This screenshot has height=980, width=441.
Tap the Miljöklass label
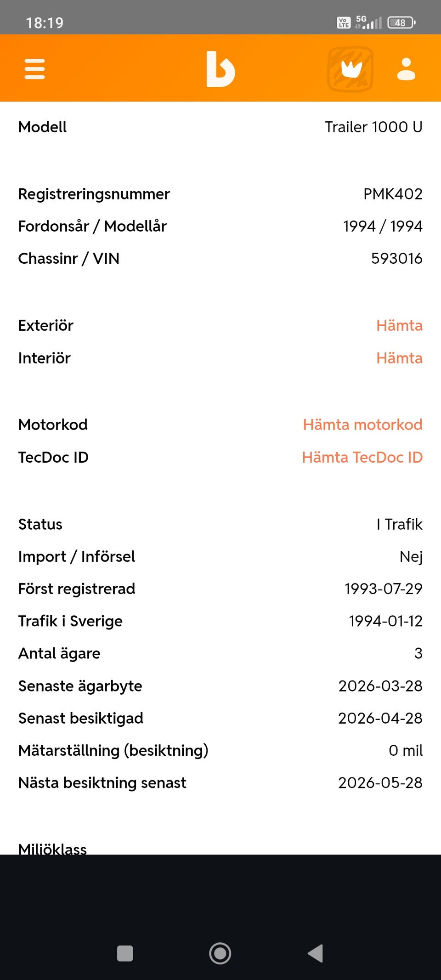52,849
